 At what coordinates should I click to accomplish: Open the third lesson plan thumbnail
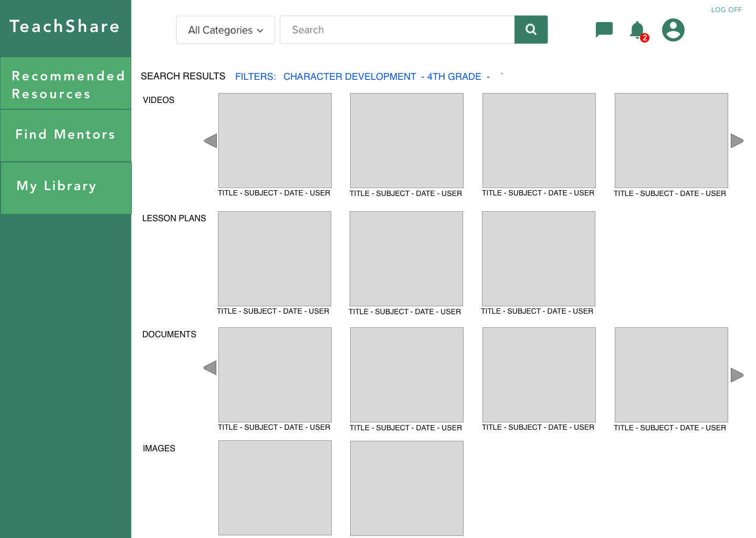[538, 258]
